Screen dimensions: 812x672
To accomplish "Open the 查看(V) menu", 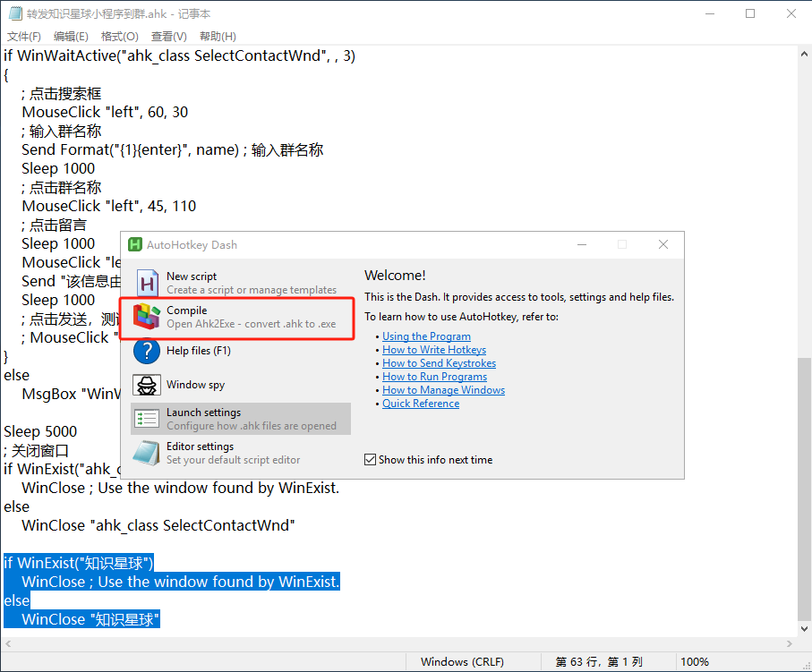I will pyautogui.click(x=169, y=37).
